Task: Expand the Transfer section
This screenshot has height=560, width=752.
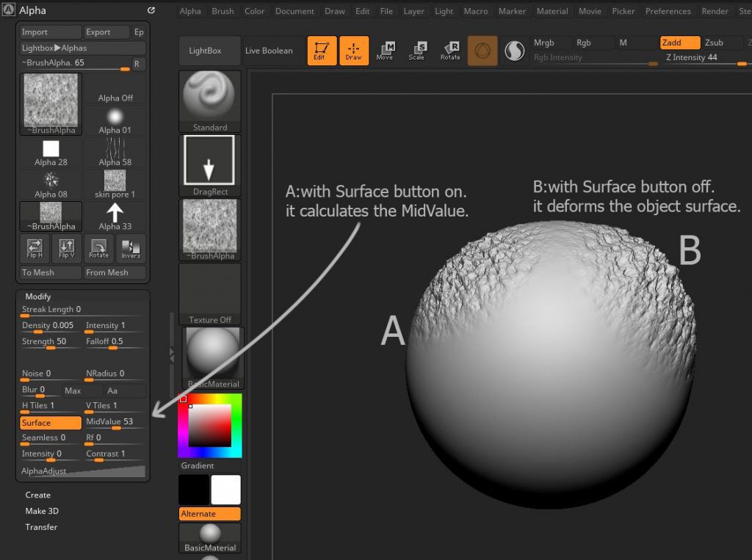Action: point(41,527)
